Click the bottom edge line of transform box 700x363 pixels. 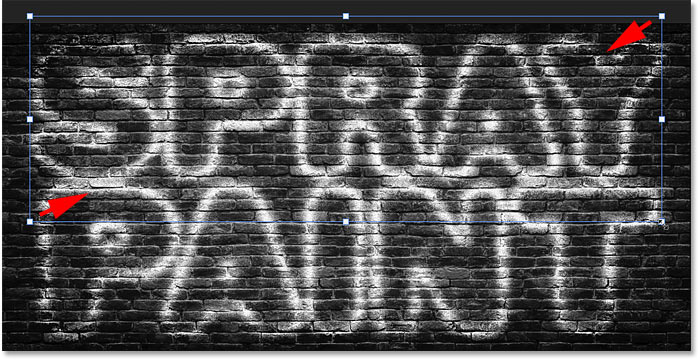pyautogui.click(x=188, y=221)
